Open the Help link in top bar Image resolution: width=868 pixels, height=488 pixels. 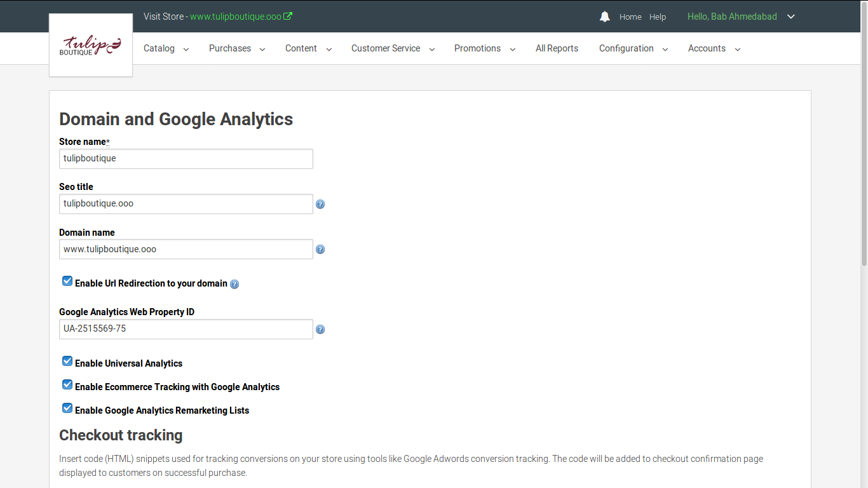[x=658, y=17]
